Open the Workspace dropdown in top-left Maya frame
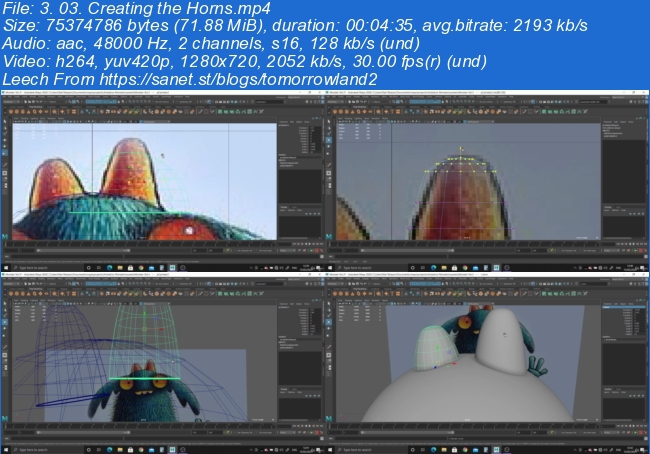 click(303, 97)
